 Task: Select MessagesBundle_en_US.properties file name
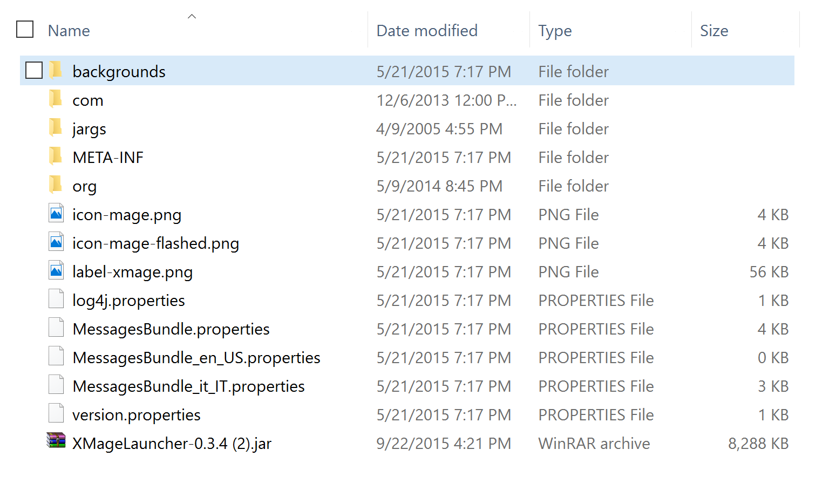pos(196,358)
